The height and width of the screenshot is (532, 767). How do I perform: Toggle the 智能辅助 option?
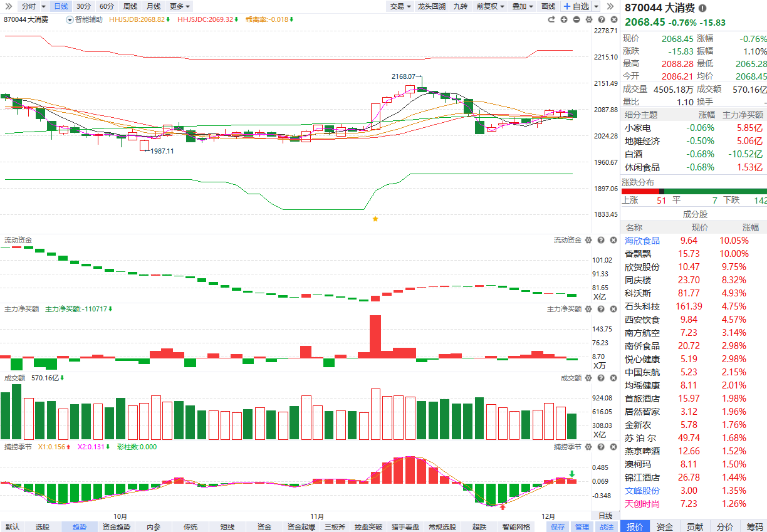85,19
